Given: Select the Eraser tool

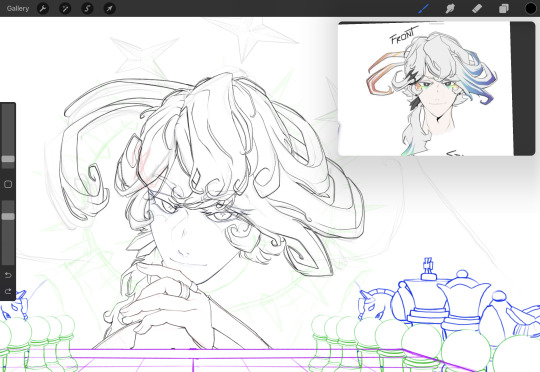Looking at the screenshot, I should tap(477, 8).
